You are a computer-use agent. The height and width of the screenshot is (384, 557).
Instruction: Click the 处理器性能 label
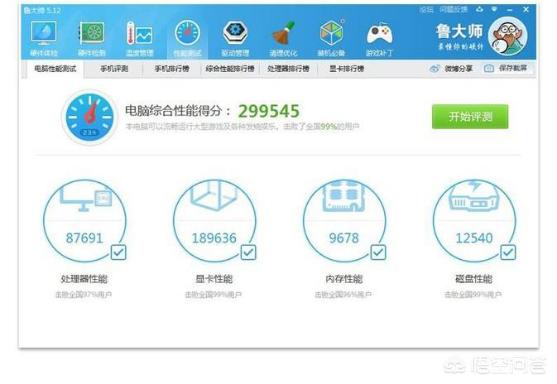click(x=84, y=279)
